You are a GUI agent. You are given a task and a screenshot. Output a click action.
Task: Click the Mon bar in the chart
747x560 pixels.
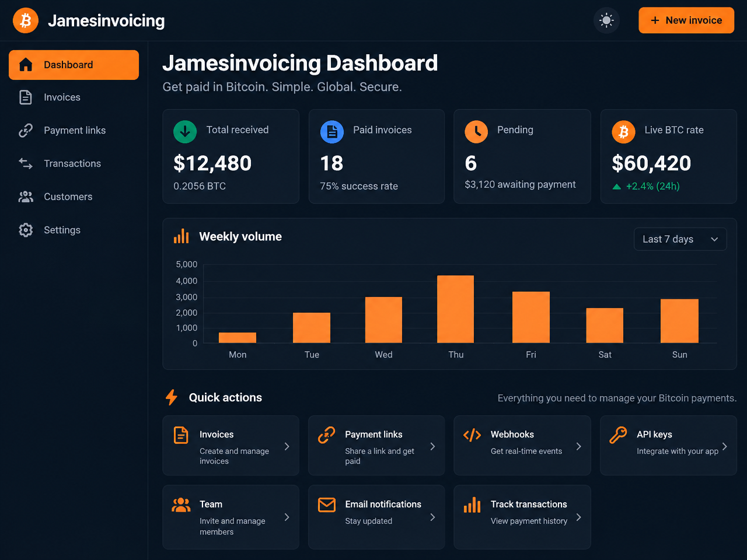click(x=238, y=338)
